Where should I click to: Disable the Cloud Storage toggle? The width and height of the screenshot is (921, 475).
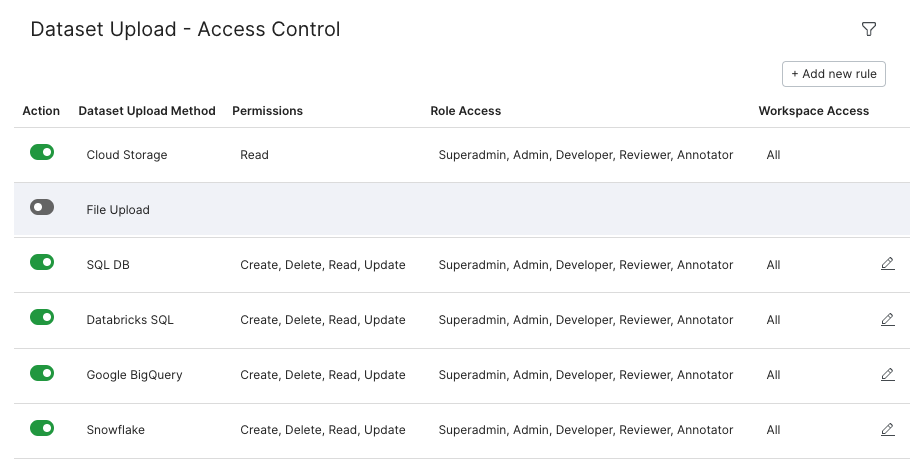(42, 152)
